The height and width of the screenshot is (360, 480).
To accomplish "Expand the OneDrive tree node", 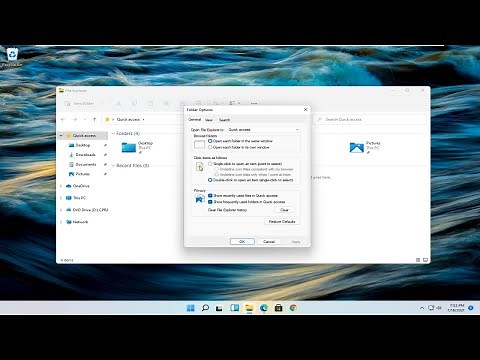I will click(x=61, y=186).
